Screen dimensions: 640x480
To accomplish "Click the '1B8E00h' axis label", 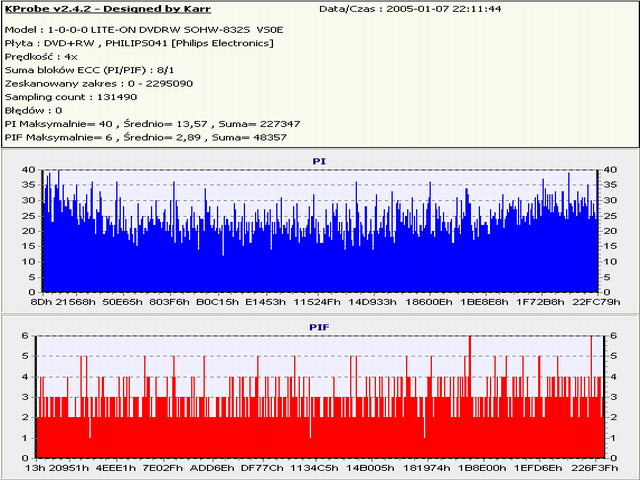I will [482, 468].
